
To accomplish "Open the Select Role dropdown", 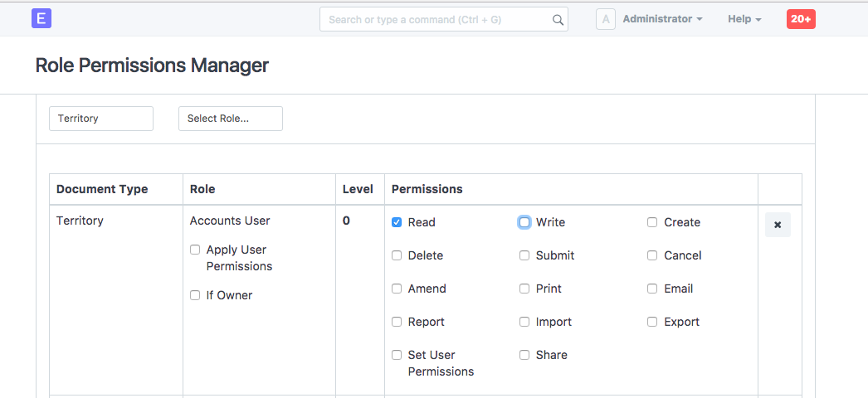I will click(231, 119).
